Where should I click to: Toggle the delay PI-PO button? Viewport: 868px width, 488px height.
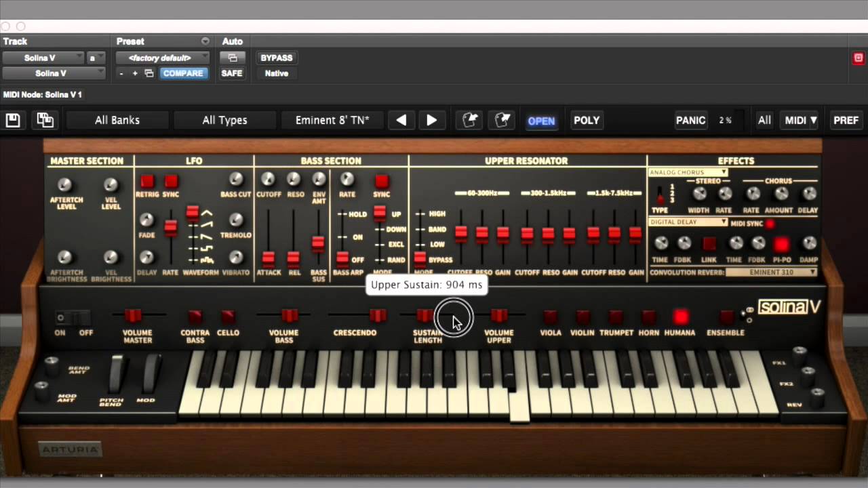pos(781,244)
